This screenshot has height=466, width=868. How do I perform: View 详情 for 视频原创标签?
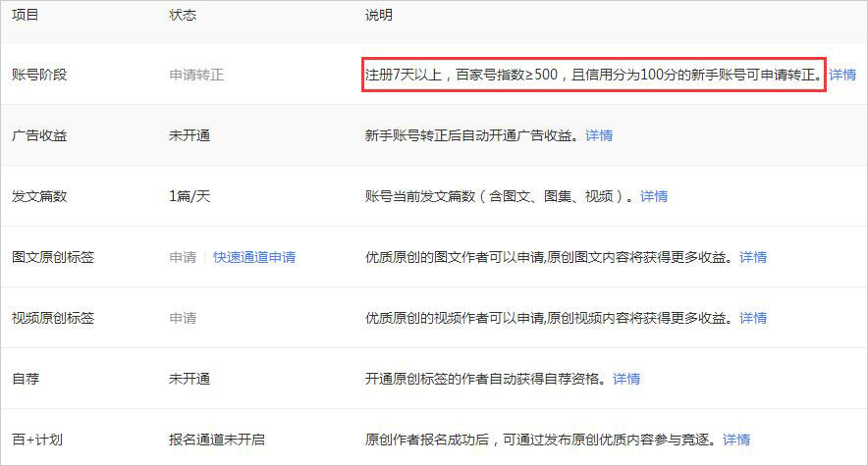coord(753,318)
